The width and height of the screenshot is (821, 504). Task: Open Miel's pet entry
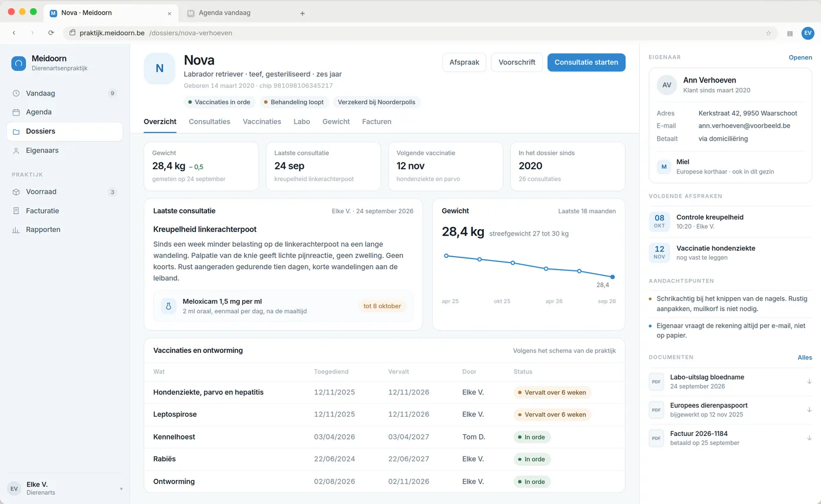731,166
